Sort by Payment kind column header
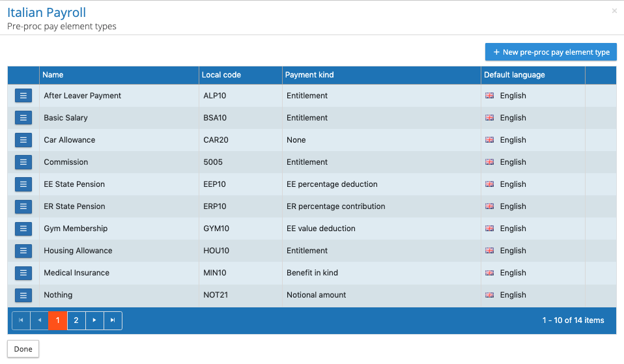 [309, 75]
